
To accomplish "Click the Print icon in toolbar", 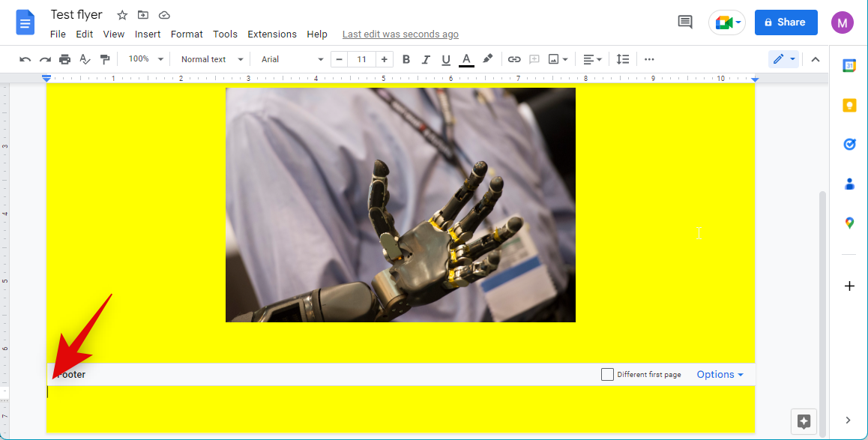I will coord(65,59).
